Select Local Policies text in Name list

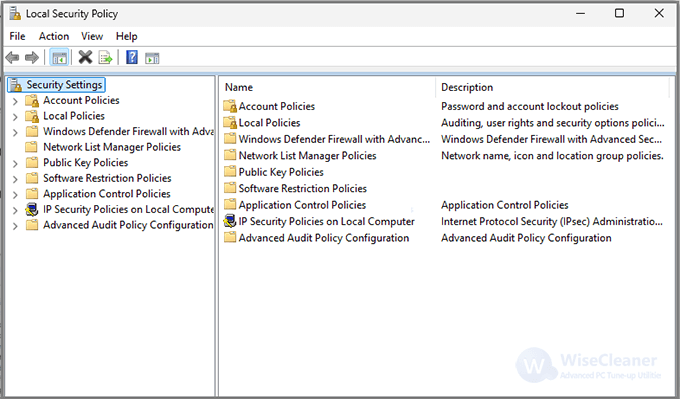coord(269,123)
